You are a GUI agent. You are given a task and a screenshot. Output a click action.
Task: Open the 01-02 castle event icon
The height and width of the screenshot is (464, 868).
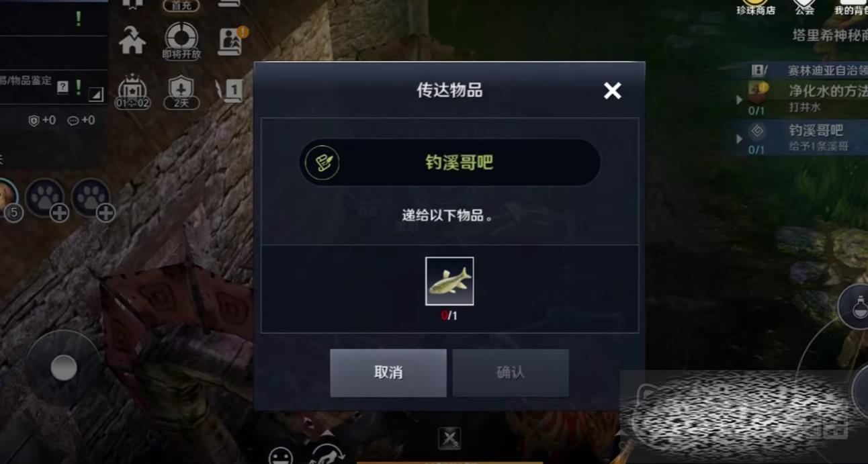132,92
